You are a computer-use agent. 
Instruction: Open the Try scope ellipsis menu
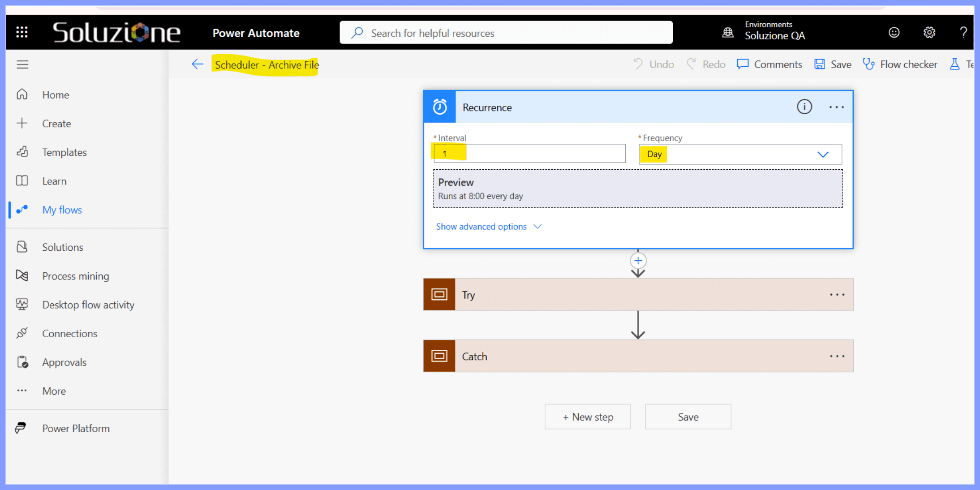pos(836,294)
